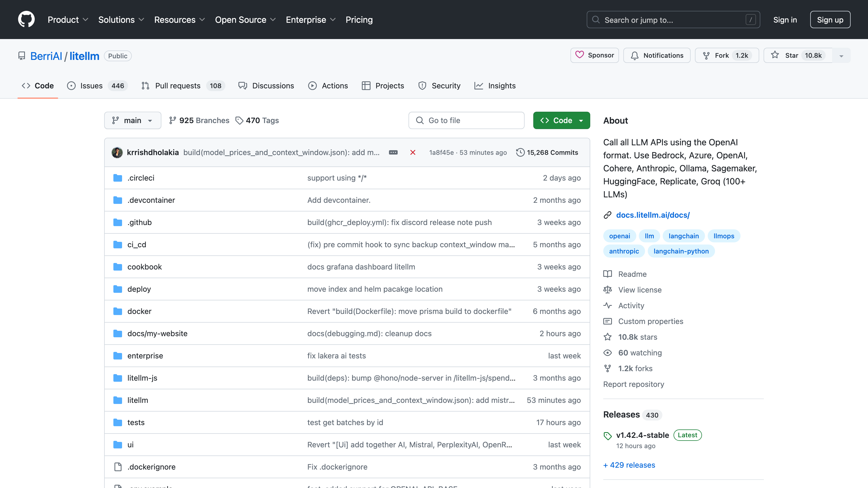
Task: View the 60 watching eye icon
Action: (608, 353)
